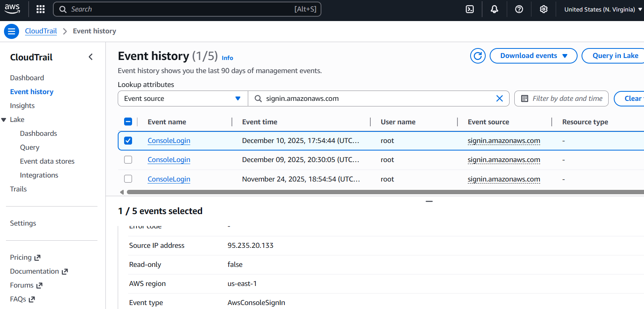The height and width of the screenshot is (309, 644).
Task: Click the magnifier icon in lookup field
Action: click(258, 98)
